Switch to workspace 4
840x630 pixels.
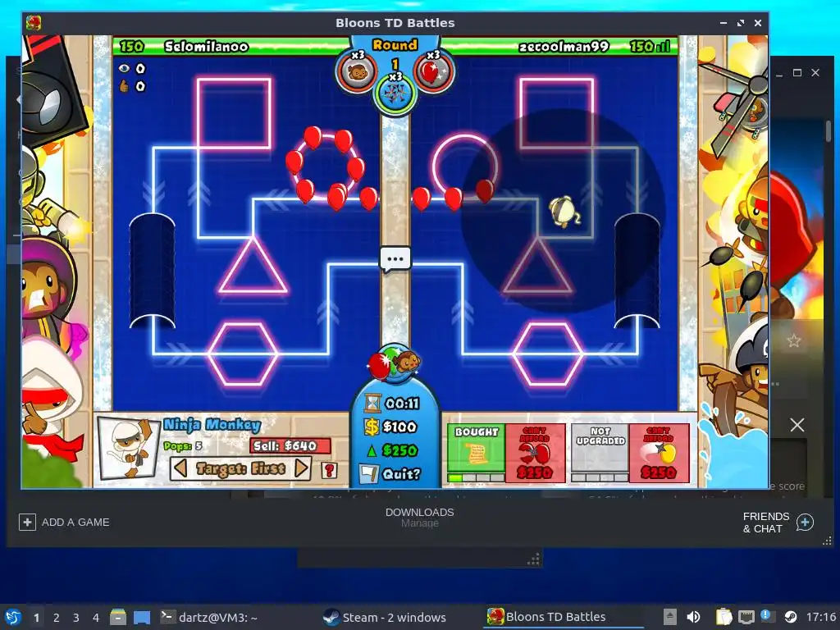coord(95,618)
